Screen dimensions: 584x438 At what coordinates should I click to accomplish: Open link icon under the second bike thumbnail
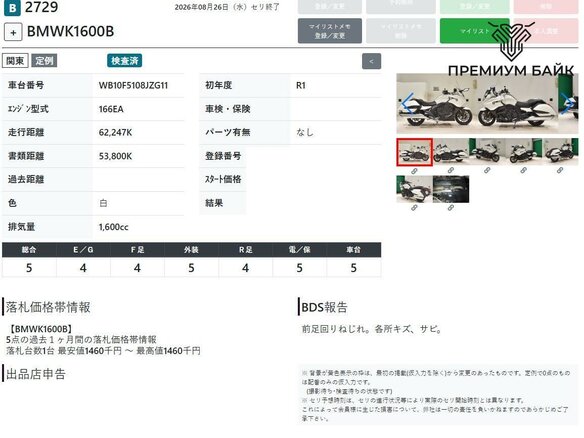pos(451,171)
